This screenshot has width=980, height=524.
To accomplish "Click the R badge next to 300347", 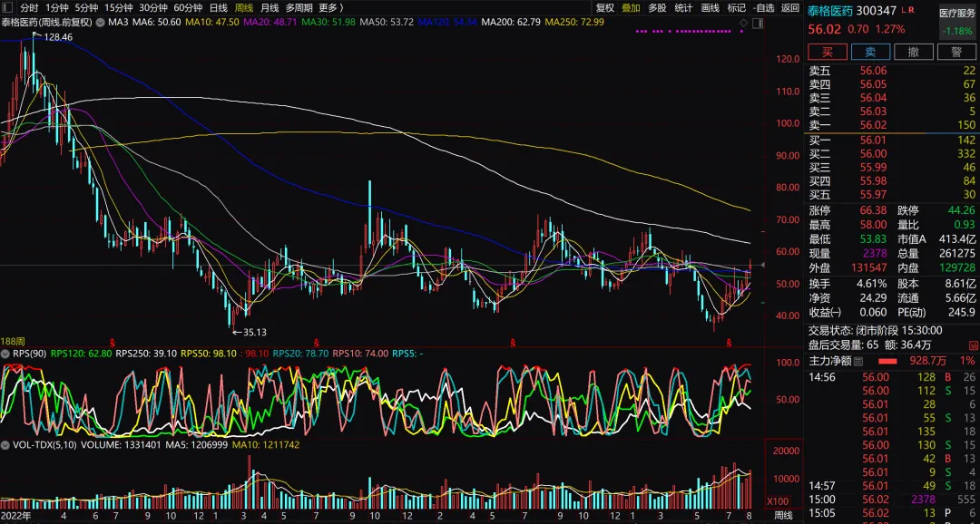I will (911, 10).
